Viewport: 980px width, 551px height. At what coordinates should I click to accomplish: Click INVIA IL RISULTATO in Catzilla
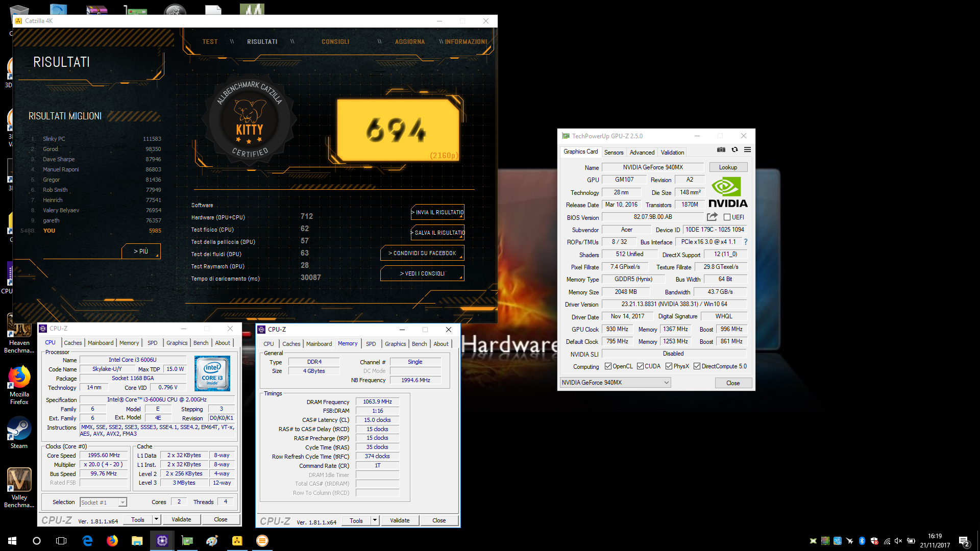click(437, 212)
